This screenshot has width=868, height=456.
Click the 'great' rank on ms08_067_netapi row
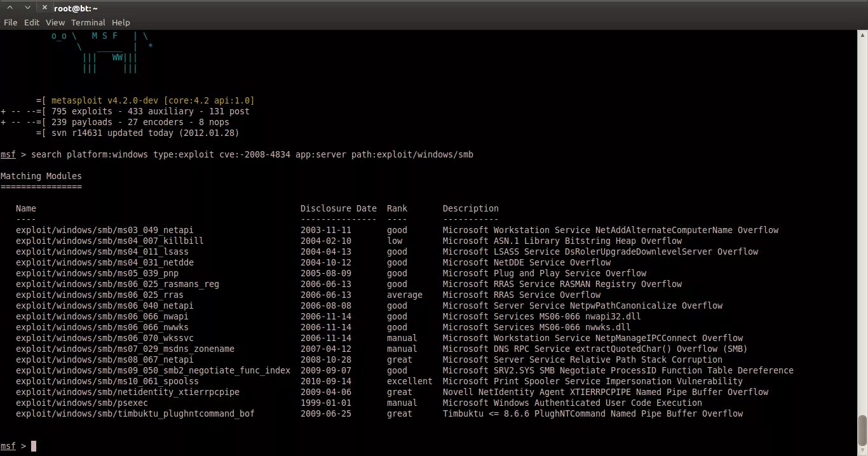point(400,359)
